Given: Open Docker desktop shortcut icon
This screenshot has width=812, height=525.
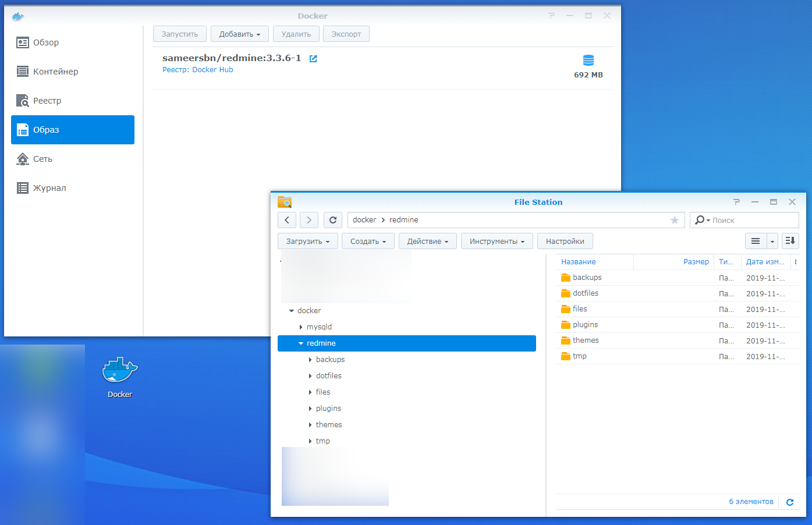Looking at the screenshot, I should click(x=120, y=370).
